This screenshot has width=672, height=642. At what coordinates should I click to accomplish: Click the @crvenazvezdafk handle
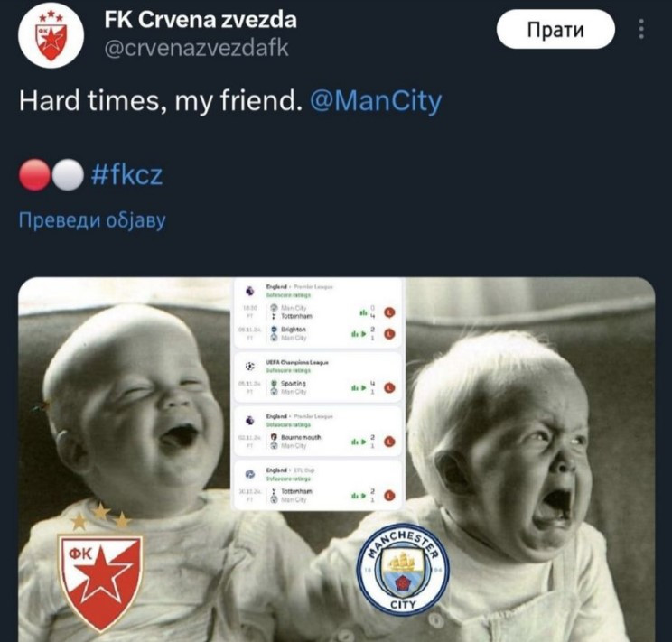tap(196, 49)
